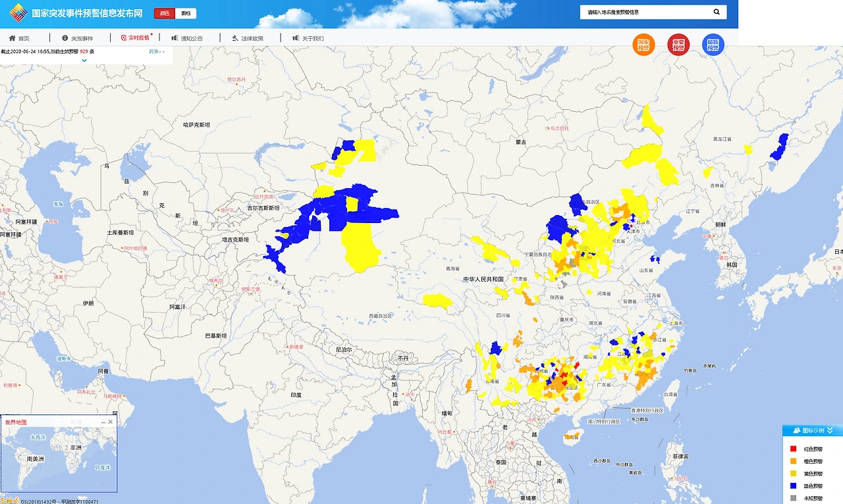The height and width of the screenshot is (504, 843).
Task: Click the 未知预警 legend label
Action: coord(813,498)
